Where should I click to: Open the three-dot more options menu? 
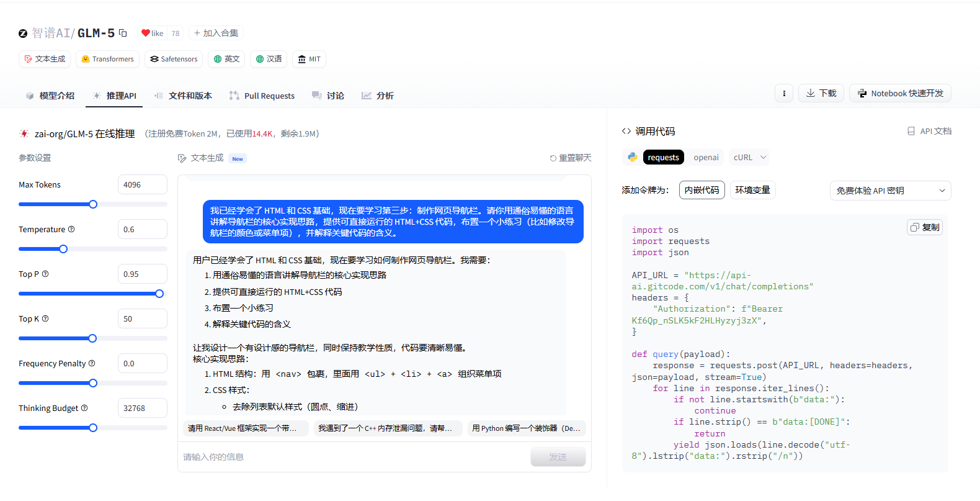(x=784, y=93)
